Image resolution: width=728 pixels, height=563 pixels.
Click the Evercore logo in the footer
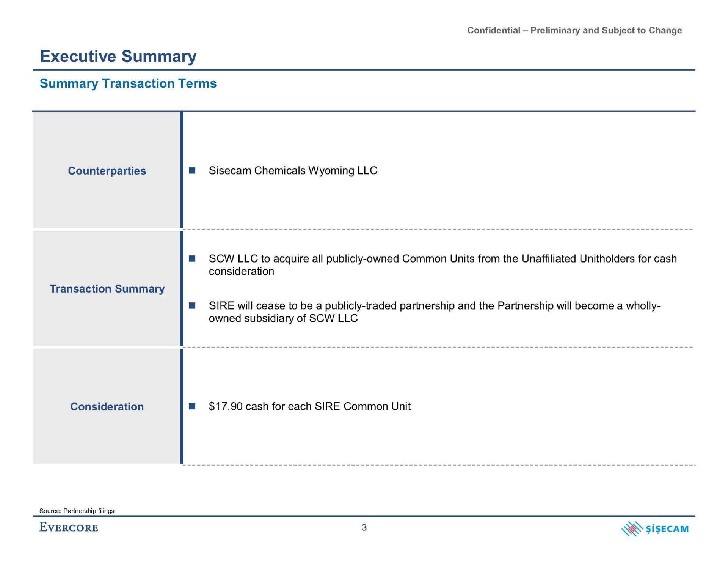[69, 527]
